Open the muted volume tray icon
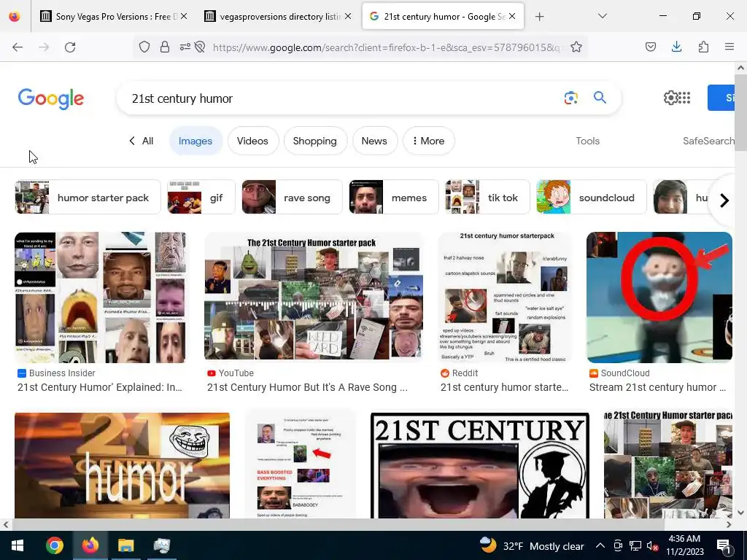 click(x=651, y=546)
